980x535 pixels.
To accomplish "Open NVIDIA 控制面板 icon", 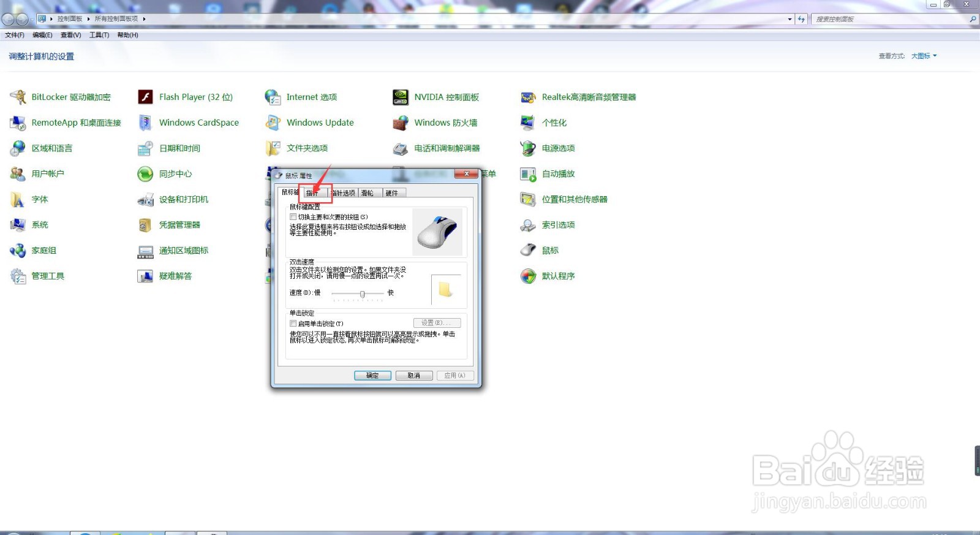I will 401,97.
